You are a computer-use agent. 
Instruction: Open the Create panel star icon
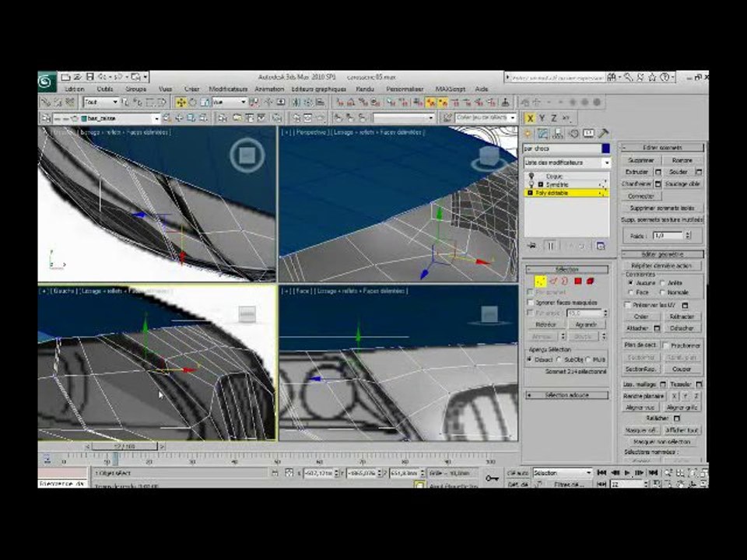pos(528,134)
